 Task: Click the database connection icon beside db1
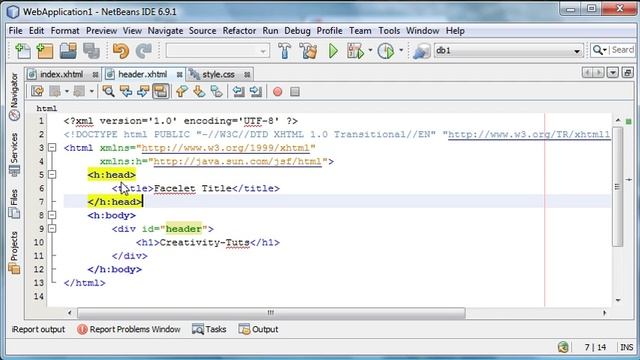[421, 51]
